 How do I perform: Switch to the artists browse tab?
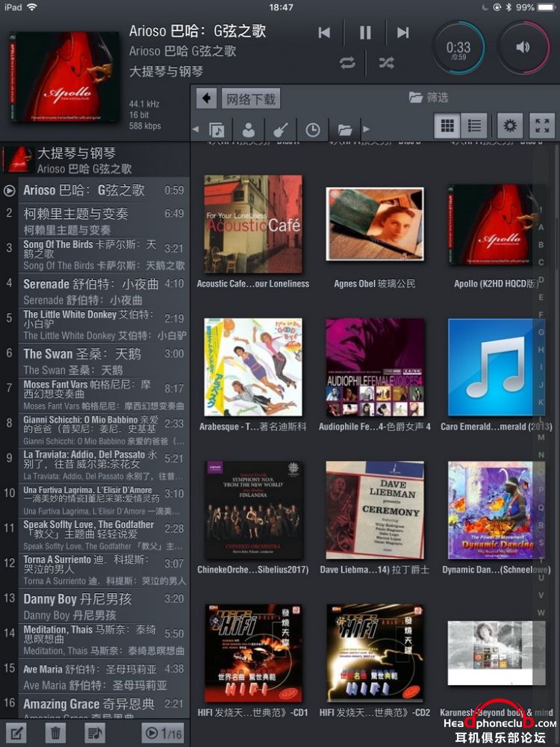point(249,129)
